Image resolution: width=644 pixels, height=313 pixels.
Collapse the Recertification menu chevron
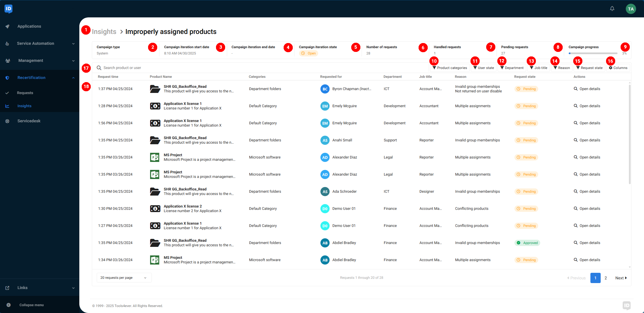coord(73,78)
